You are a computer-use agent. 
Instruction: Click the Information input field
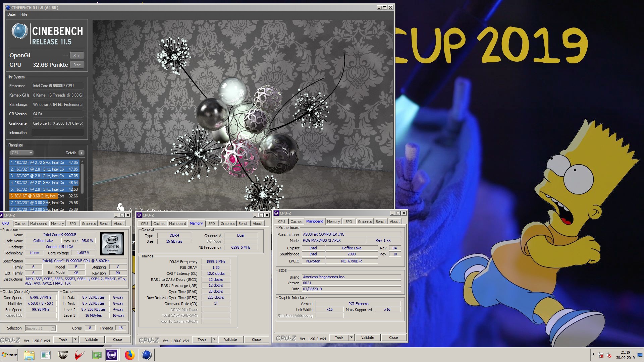pyautogui.click(x=58, y=133)
